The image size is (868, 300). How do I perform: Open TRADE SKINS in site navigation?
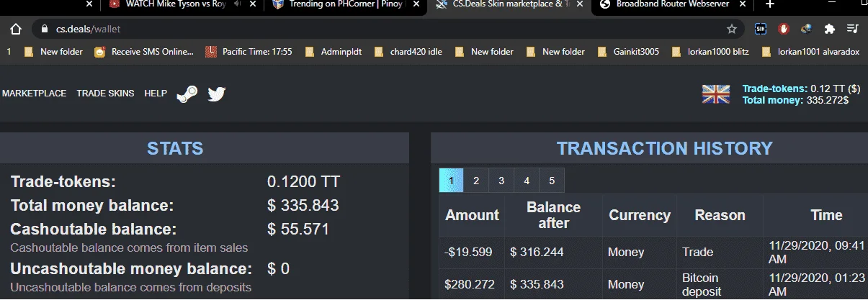tap(105, 94)
